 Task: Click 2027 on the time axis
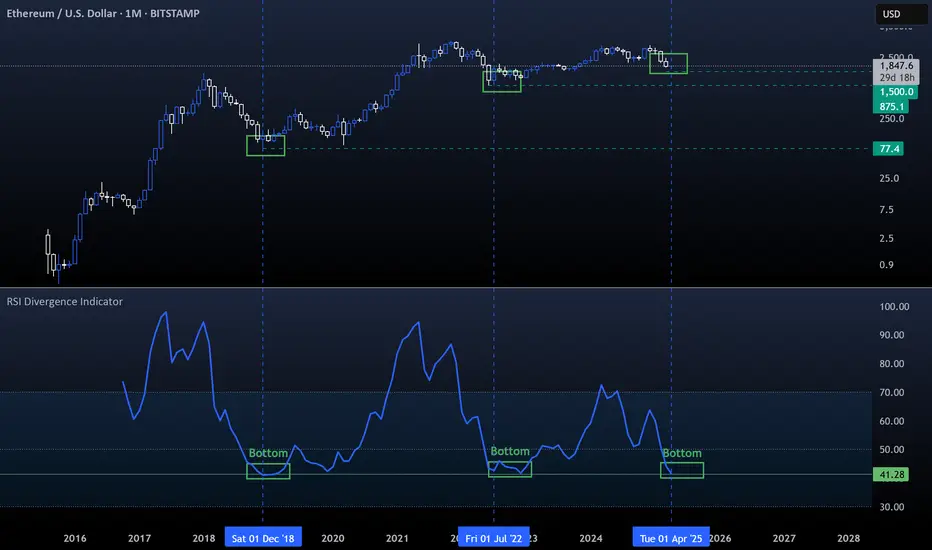[x=784, y=538]
